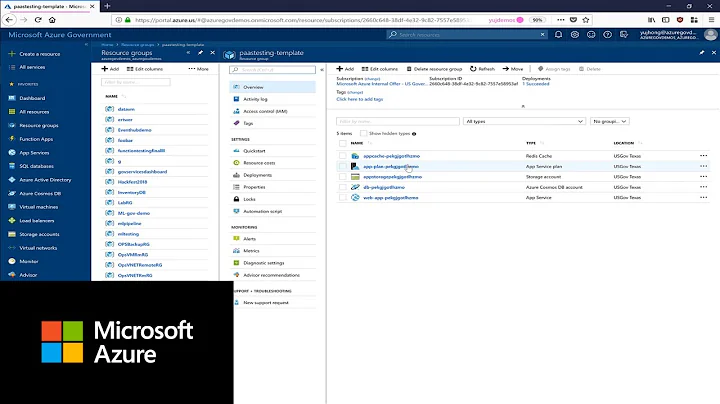This screenshot has width=720, height=404.
Task: Open SQL databases in the sidebar
Action: click(36, 166)
